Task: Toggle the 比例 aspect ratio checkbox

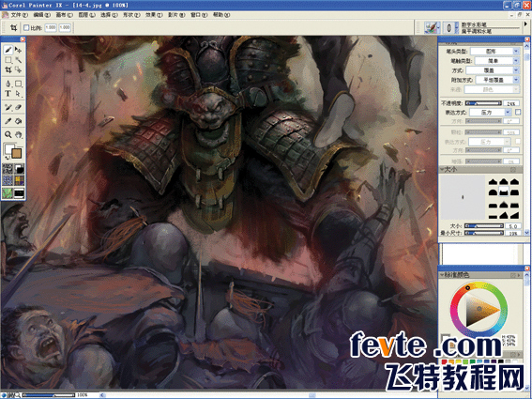Action: tap(26, 27)
